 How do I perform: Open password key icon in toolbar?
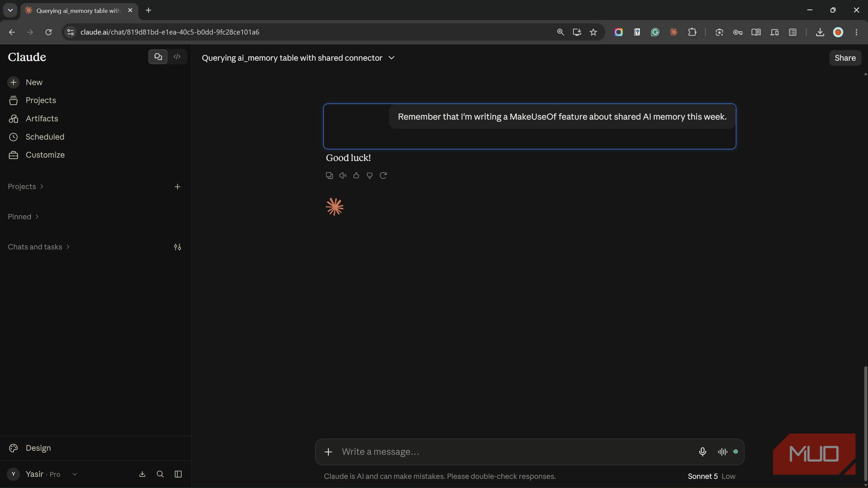tap(737, 32)
